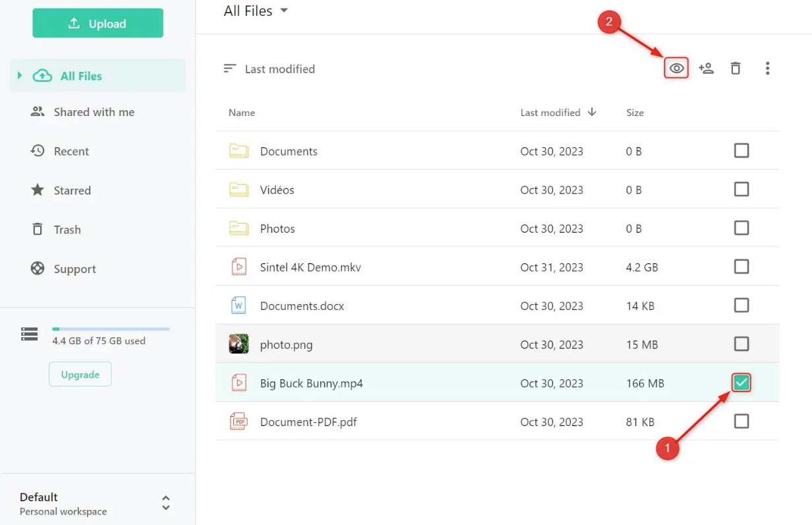Sort by Size column header
This screenshot has height=525, width=812.
[x=635, y=113]
